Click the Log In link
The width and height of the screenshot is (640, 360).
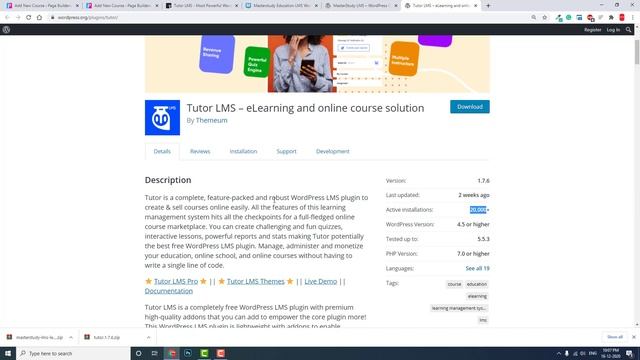click(x=613, y=29)
